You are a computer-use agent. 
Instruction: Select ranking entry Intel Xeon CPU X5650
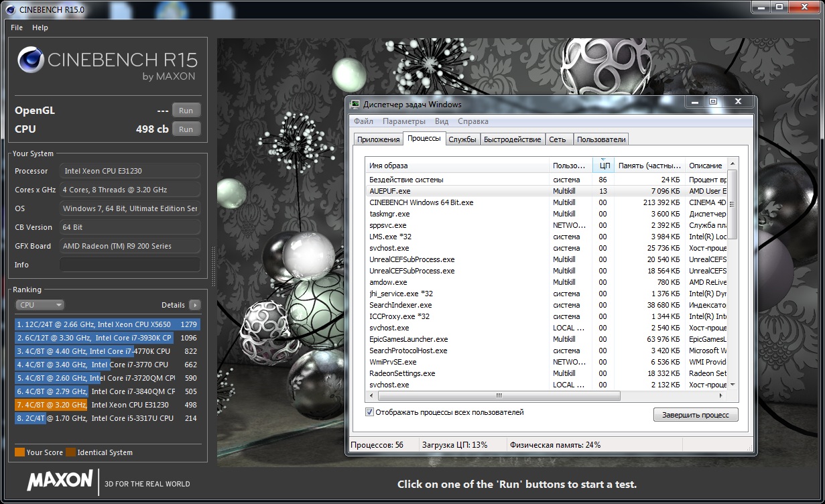(x=107, y=324)
